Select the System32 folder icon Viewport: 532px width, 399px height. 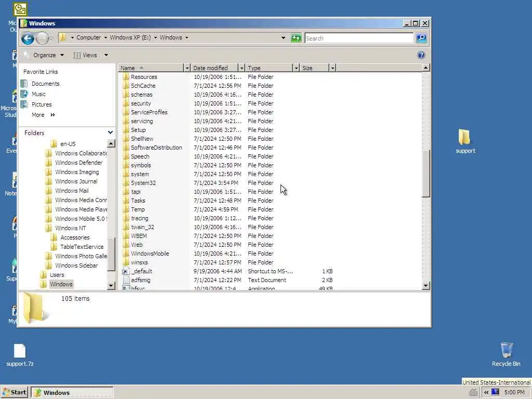tap(126, 183)
